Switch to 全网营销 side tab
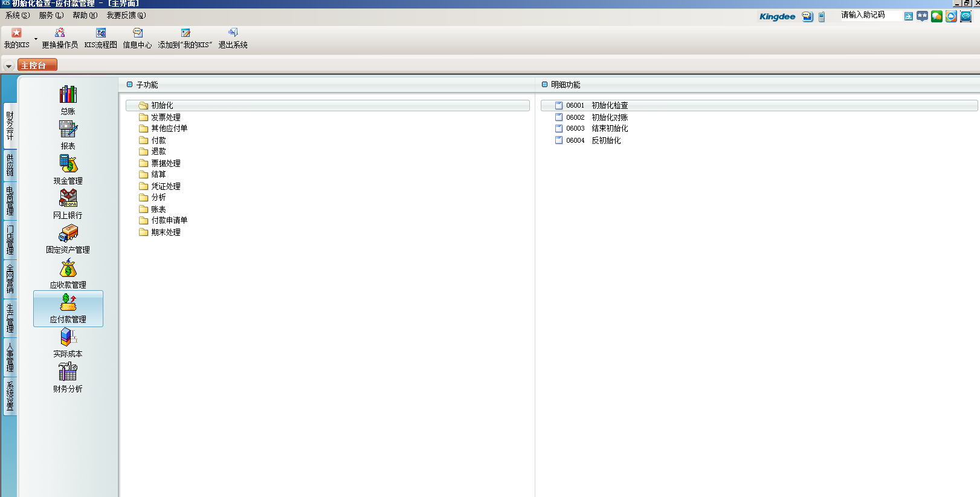Image resolution: width=980 pixels, height=497 pixels. pyautogui.click(x=10, y=279)
